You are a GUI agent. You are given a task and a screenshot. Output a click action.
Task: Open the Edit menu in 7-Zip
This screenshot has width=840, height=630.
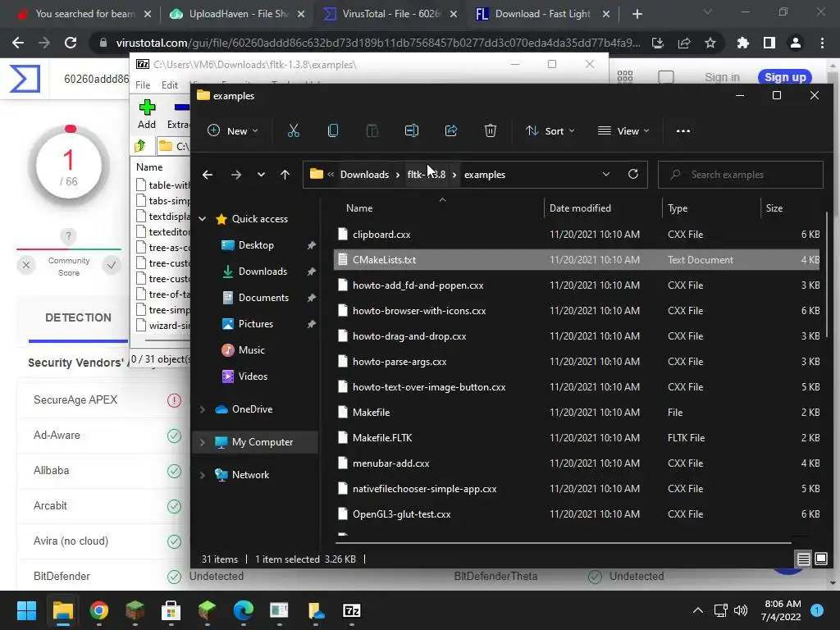[170, 85]
